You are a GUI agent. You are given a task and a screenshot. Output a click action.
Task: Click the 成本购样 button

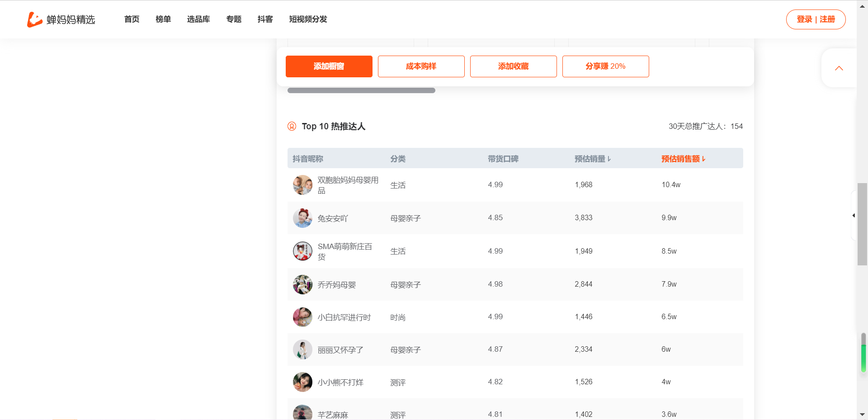[421, 66]
